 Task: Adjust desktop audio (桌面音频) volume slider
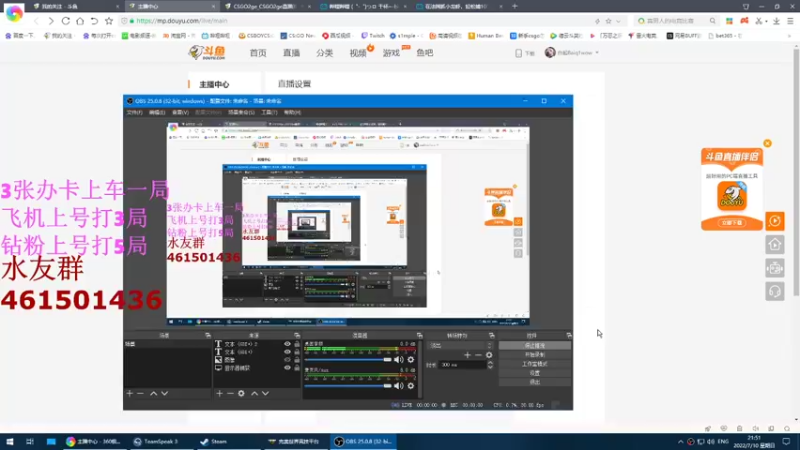pos(348,360)
